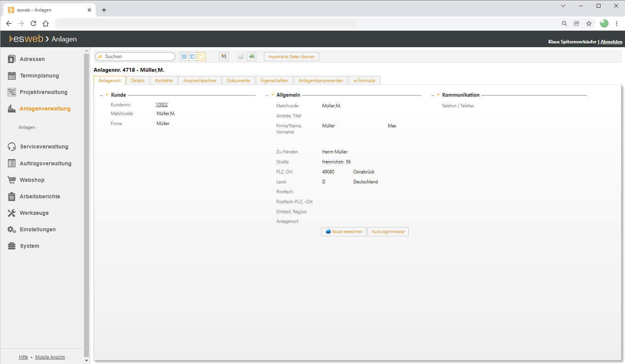Switch to table list view icon
This screenshot has height=364, width=625.
pyautogui.click(x=184, y=57)
